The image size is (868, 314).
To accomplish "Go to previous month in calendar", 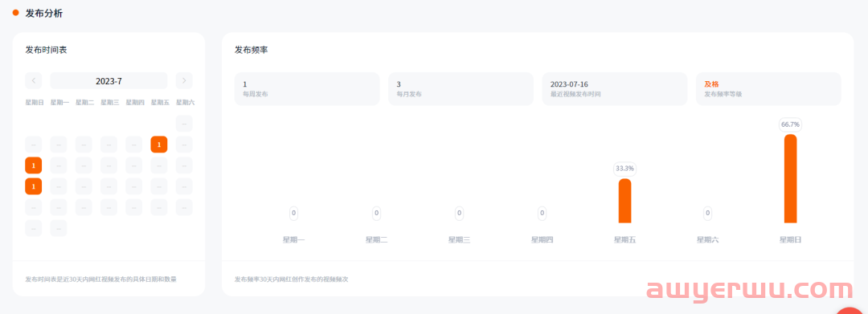I will point(33,81).
